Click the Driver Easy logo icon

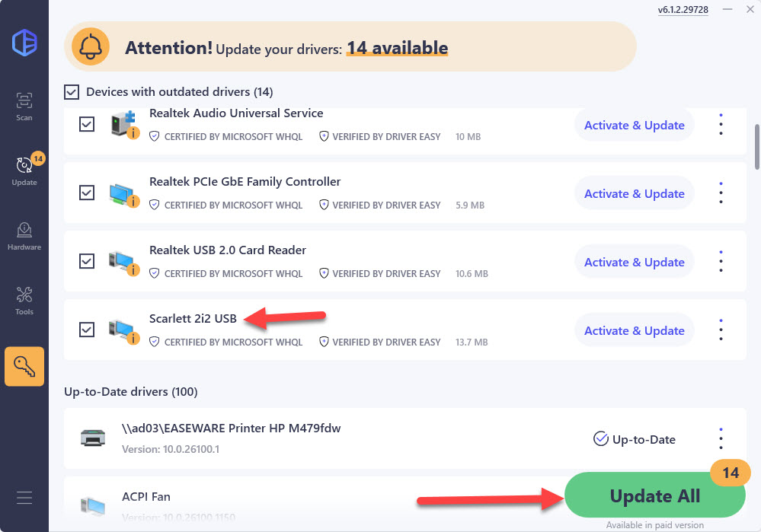coord(24,41)
